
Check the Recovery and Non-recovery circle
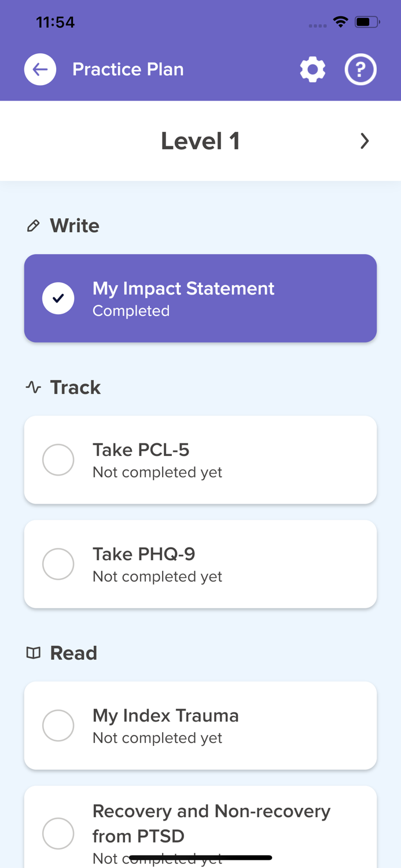(x=58, y=833)
